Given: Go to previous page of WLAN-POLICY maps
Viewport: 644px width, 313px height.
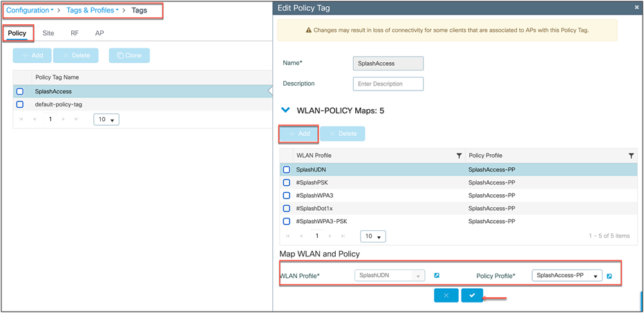Looking at the screenshot, I should pos(301,236).
